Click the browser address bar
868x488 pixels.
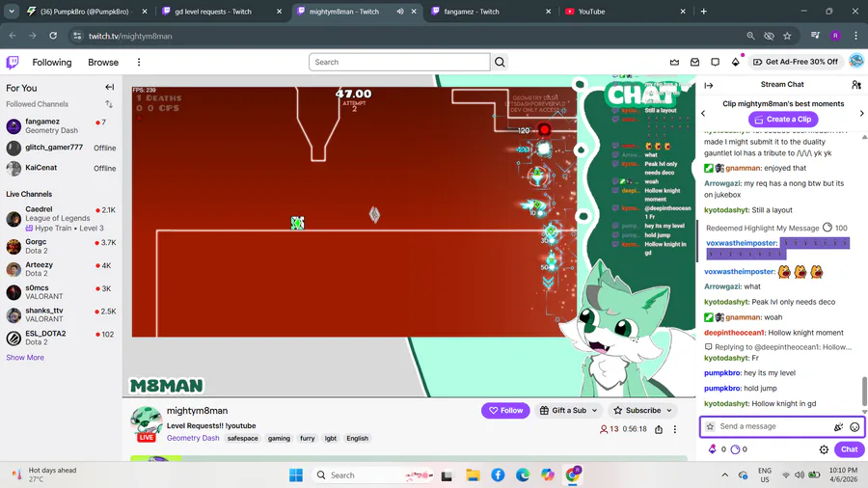[x=410, y=36]
